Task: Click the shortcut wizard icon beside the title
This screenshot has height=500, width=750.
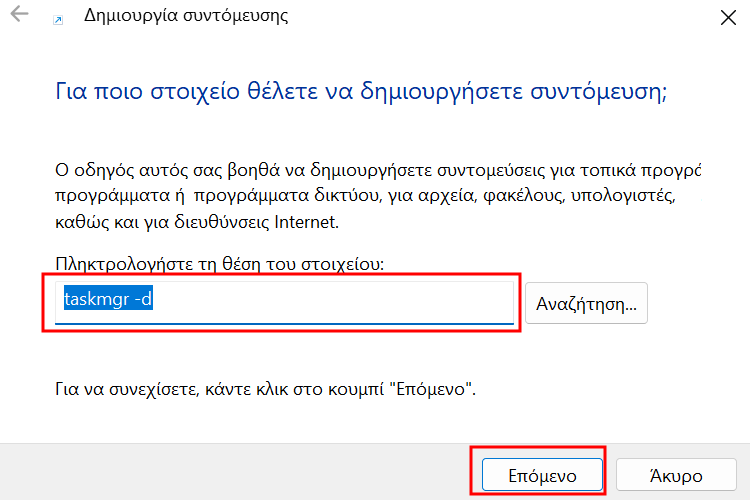Action: click(x=58, y=20)
